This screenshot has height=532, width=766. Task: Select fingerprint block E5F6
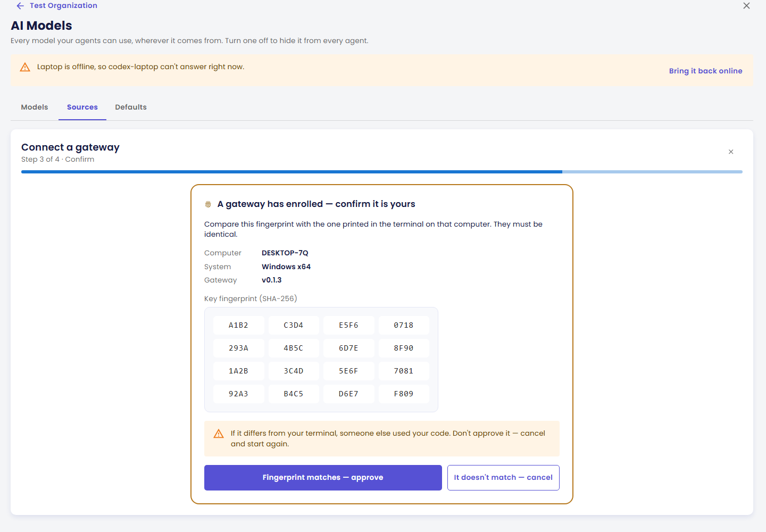(x=348, y=326)
